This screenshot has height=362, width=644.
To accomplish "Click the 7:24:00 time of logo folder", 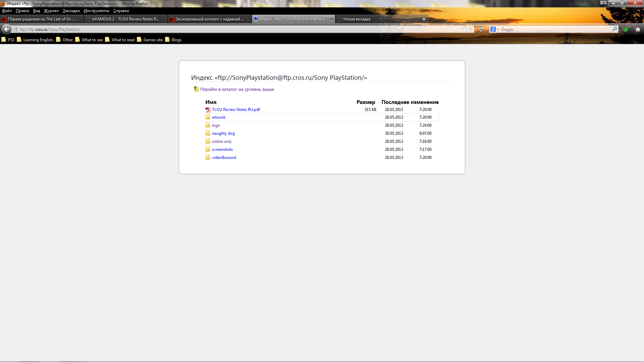I will tap(425, 125).
